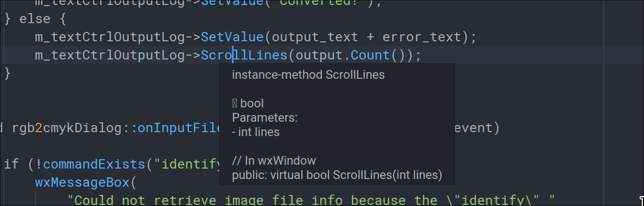Click the onInputFile method name
Screen dimensions: 644x206
[180, 128]
